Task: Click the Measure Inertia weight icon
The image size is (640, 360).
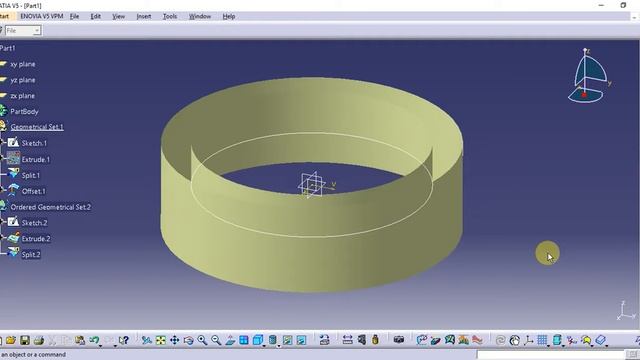Action: tap(376, 340)
